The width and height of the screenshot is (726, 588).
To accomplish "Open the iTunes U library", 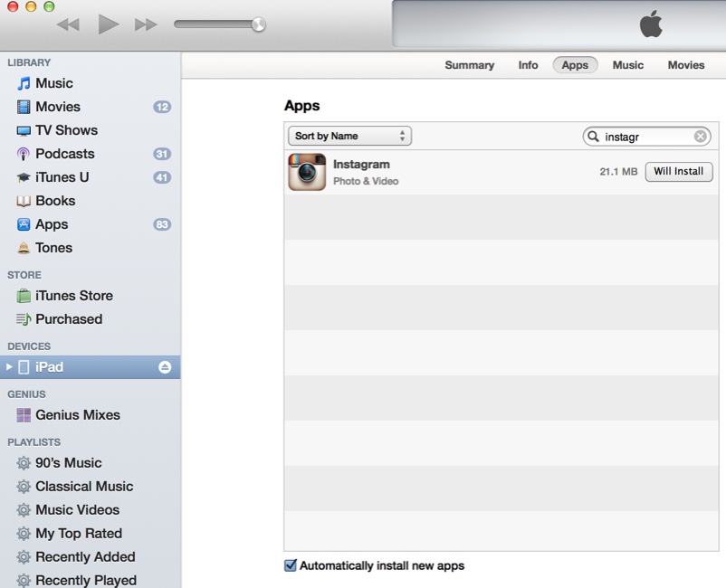I will (62, 177).
